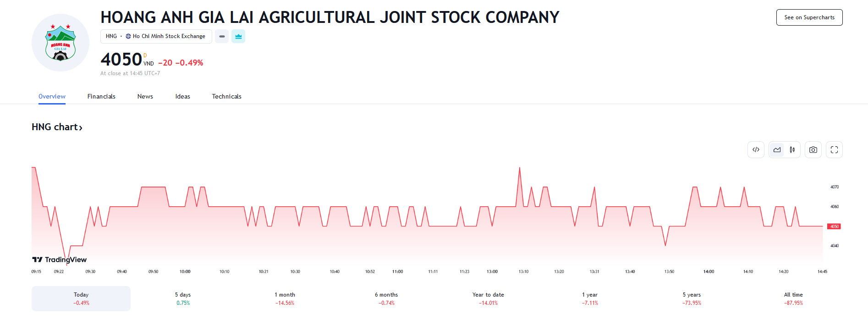
Task: Choose the 1 month range
Action: (285, 298)
